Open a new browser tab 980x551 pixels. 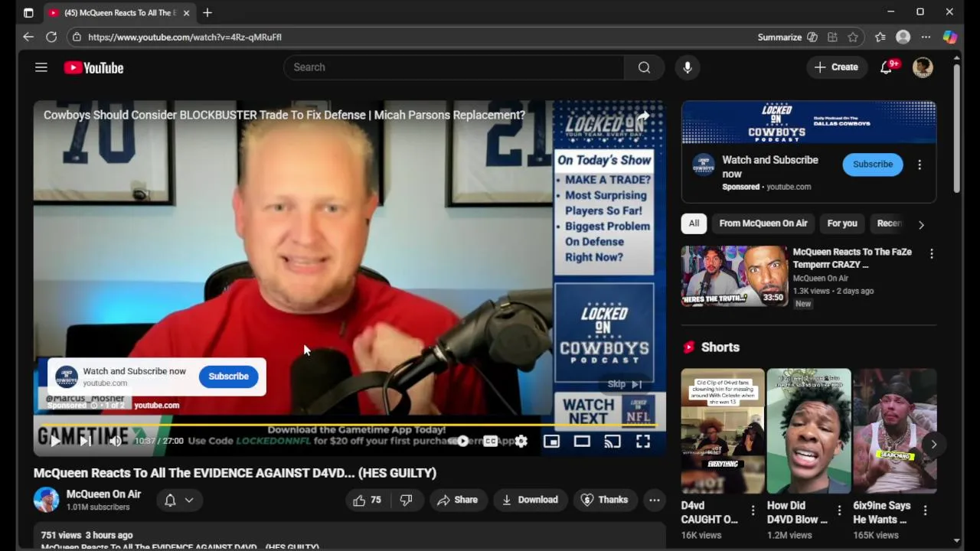(x=207, y=12)
